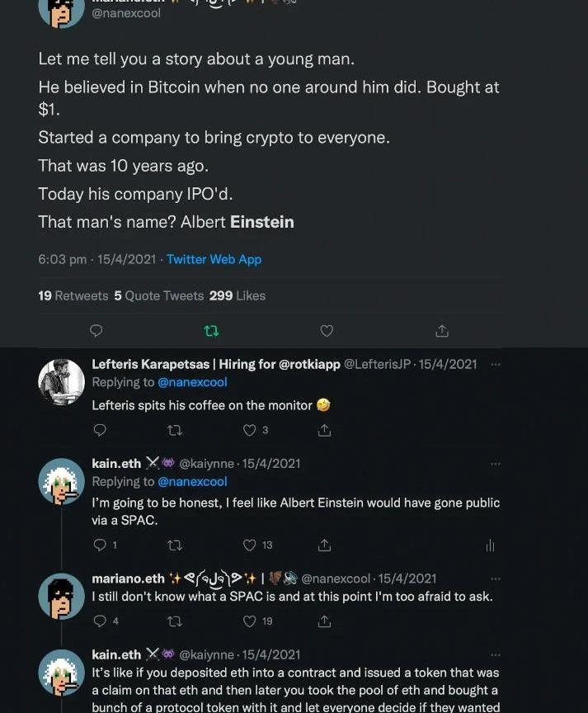This screenshot has width=588, height=713.
Task: Open the Twitter Web App source link
Action: click(214, 259)
